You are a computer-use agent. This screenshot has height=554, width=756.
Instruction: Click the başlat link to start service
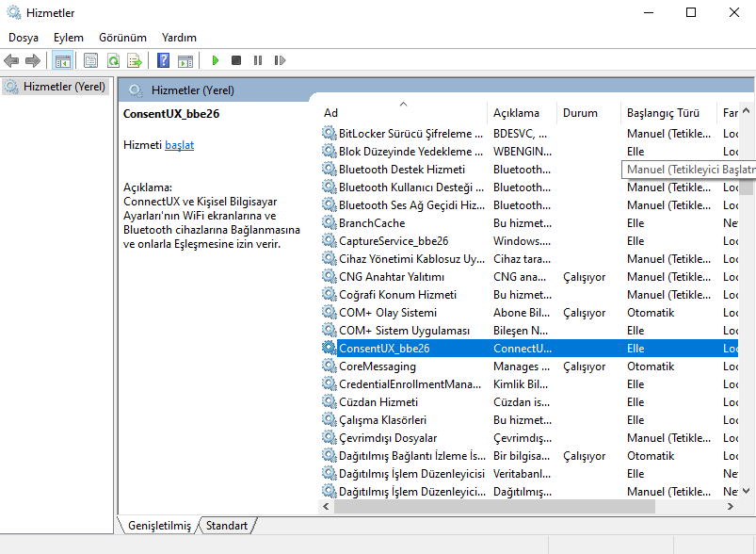tap(180, 145)
